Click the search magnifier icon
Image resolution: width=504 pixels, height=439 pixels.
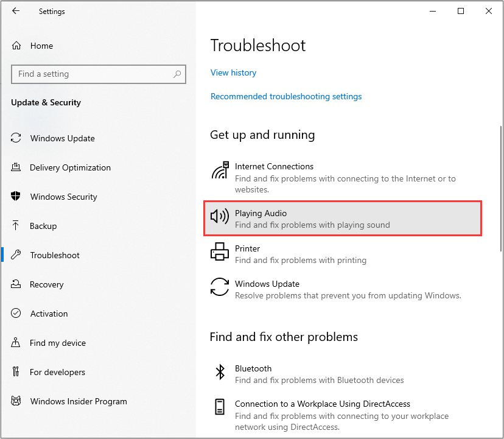point(177,74)
